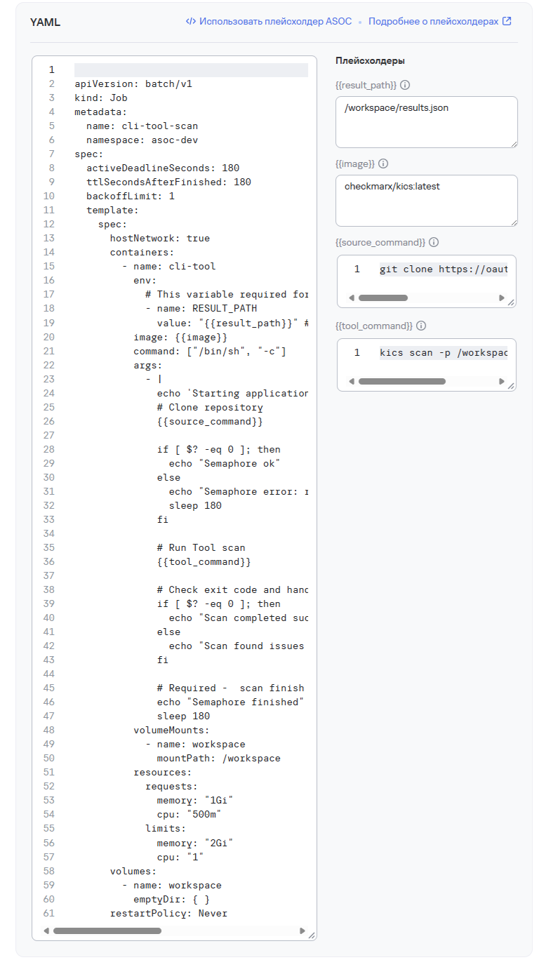The width and height of the screenshot is (560, 960).
Task: Click line 'activeDeadlineSeconds: 180'
Action: coord(163,168)
